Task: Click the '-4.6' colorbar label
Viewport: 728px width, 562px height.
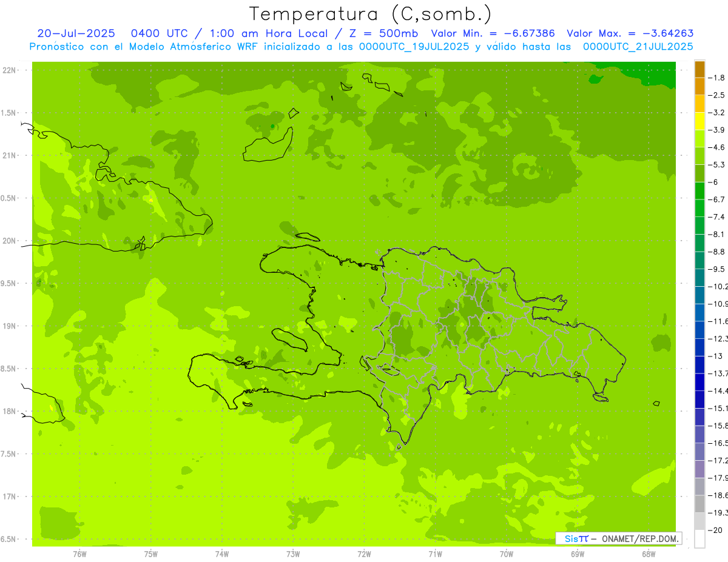Action: (716, 148)
